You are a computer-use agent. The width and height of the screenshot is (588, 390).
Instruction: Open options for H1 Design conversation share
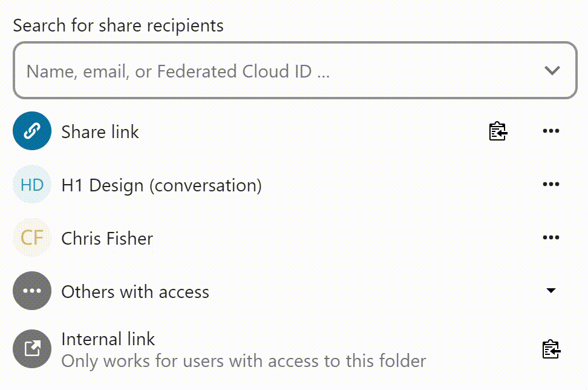(550, 184)
